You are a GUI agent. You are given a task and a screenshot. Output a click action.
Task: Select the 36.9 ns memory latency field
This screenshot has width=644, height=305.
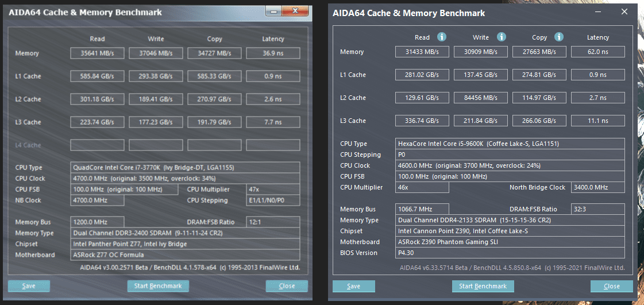273,53
